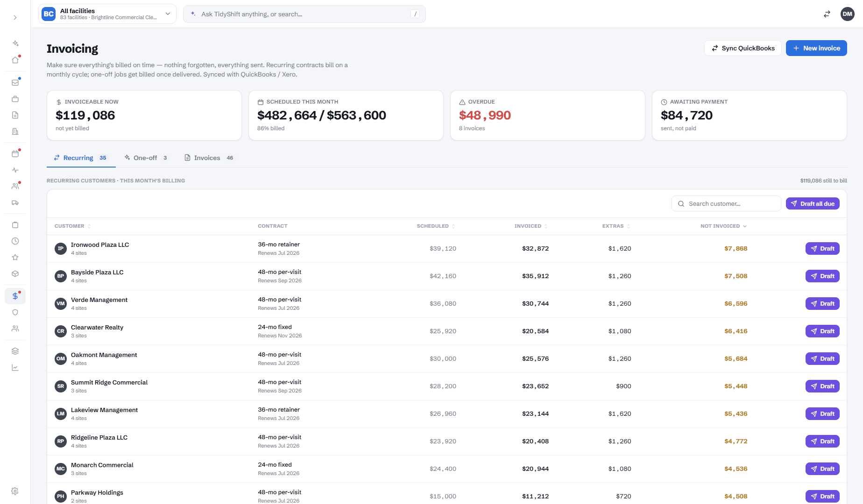
Task: Open the sparkle AI assistant sidebar icon
Action: click(15, 43)
